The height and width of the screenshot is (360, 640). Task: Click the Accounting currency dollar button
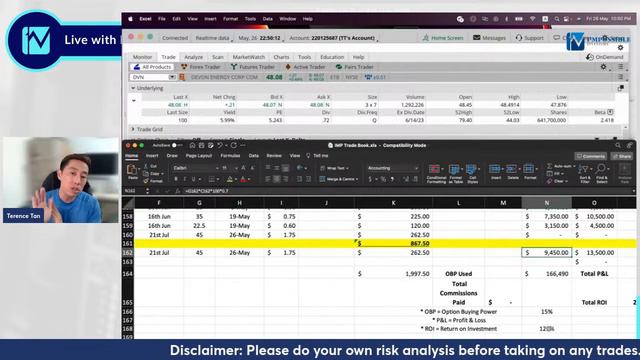370,179
